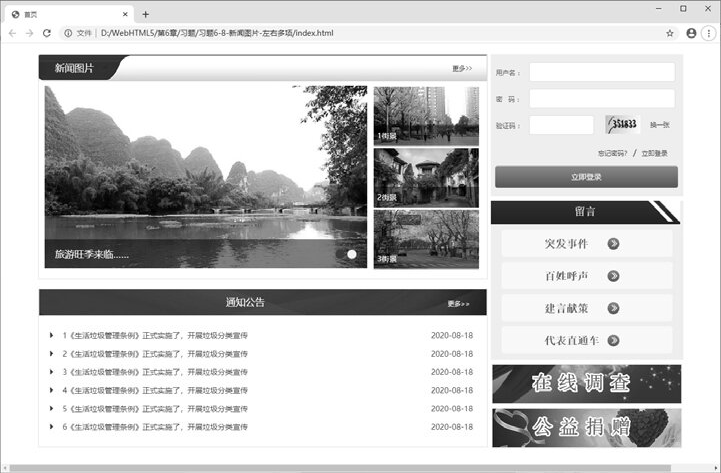
Task: Click the arrow icon next to 突发事件
Action: click(x=613, y=244)
